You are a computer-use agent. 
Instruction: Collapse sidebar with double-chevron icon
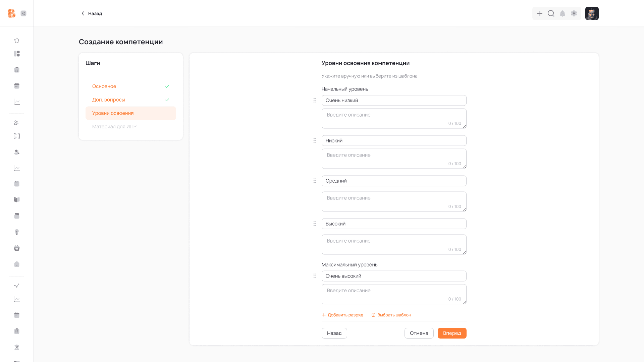click(x=23, y=13)
